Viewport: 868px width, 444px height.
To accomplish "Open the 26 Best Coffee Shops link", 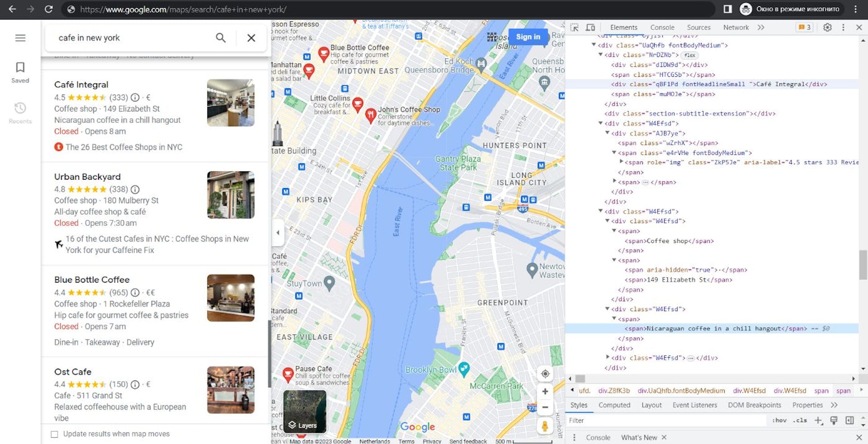I will click(123, 147).
